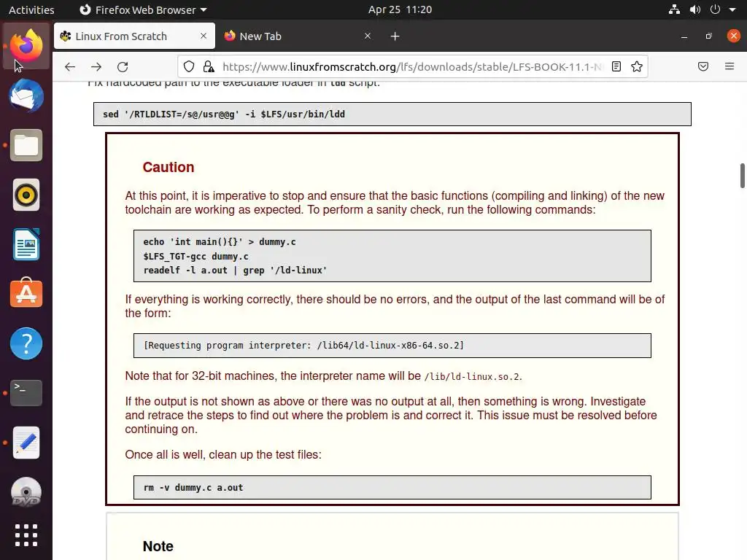
Task: Expand the system menu arrow
Action: [x=732, y=9]
